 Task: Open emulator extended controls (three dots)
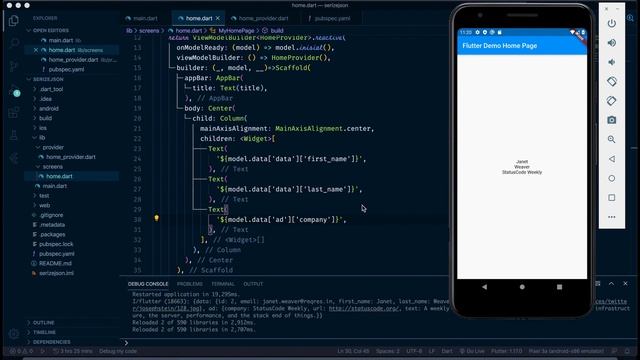coord(611,217)
